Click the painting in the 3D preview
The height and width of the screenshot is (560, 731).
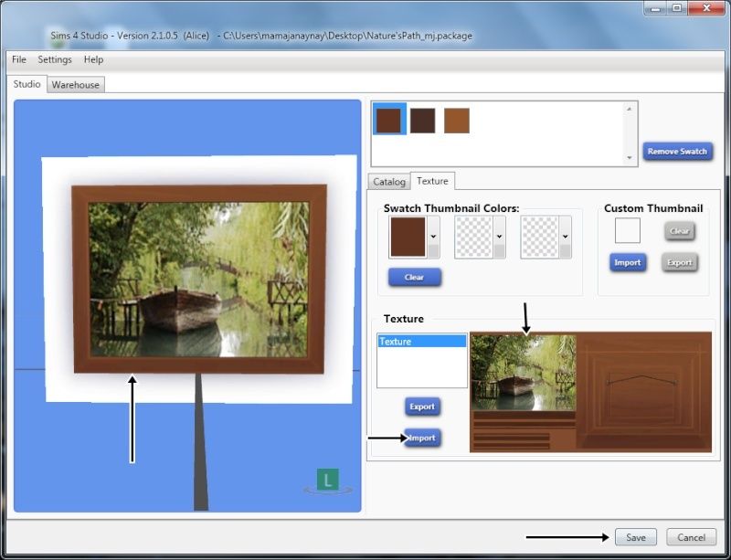point(199,280)
